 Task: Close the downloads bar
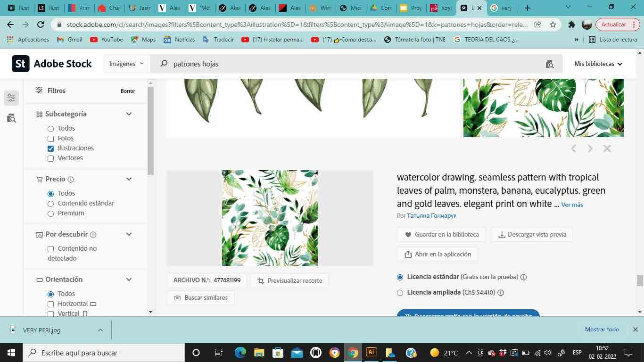point(635,329)
